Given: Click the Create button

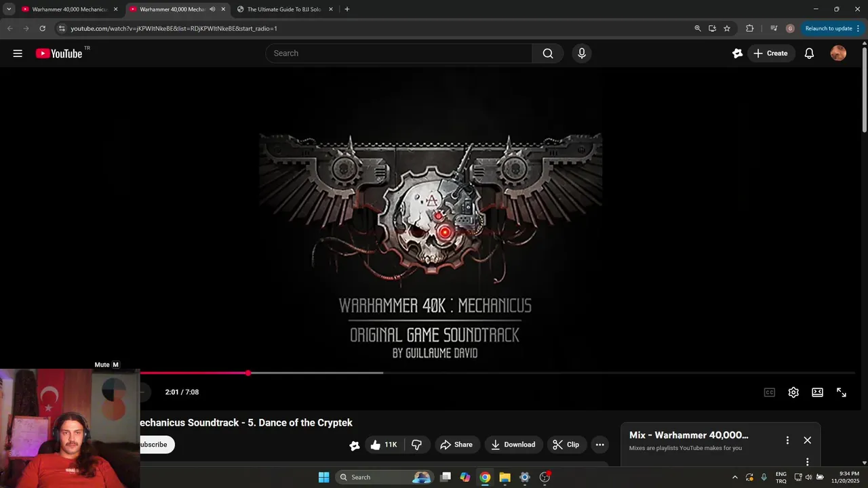Looking at the screenshot, I should point(771,54).
